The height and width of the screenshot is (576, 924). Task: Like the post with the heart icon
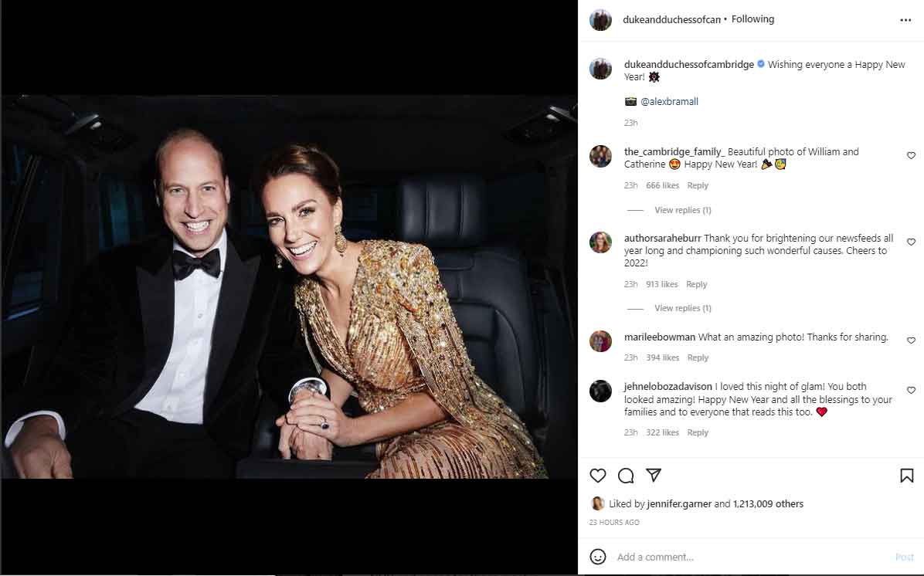tap(598, 476)
